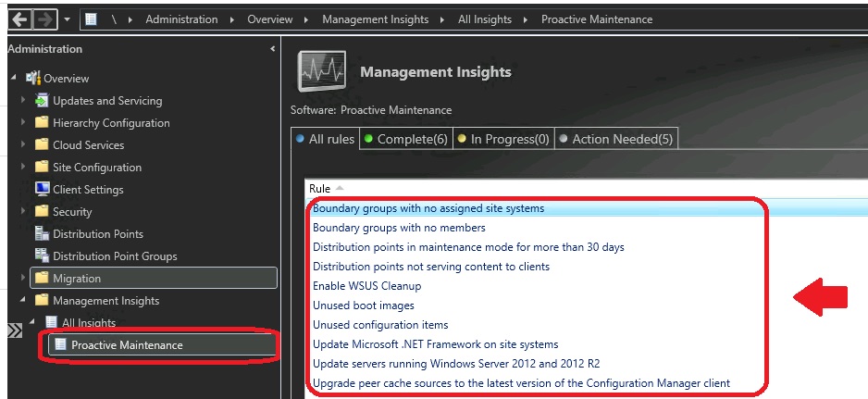Viewport: 868px width, 399px height.
Task: Select Update Microsoft .NET Framework rule
Action: pos(436,344)
